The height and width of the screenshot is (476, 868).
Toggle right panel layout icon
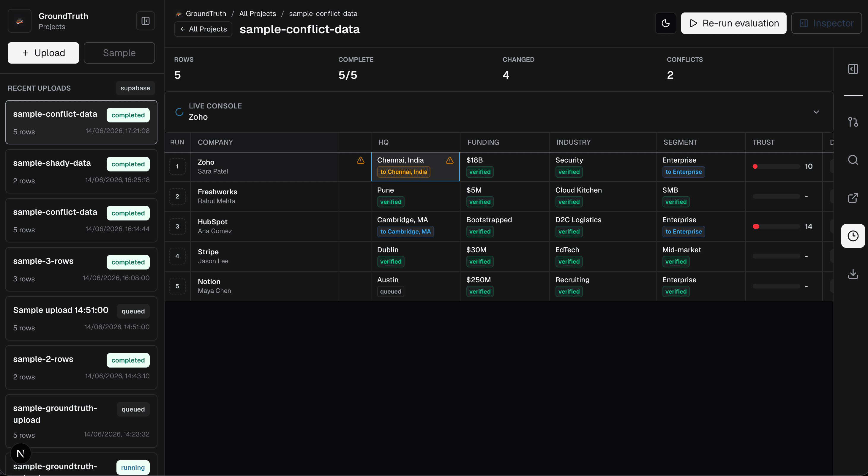tap(853, 69)
